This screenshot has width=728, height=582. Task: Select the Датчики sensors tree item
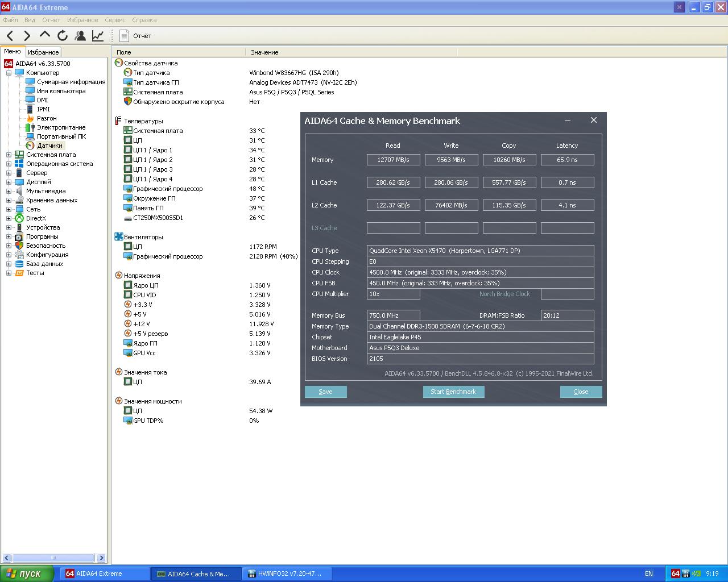[50, 145]
